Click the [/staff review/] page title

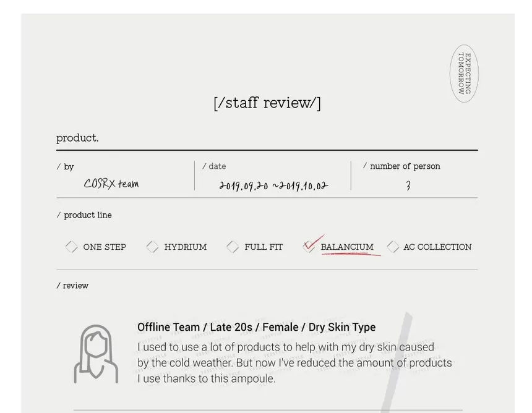point(267,103)
